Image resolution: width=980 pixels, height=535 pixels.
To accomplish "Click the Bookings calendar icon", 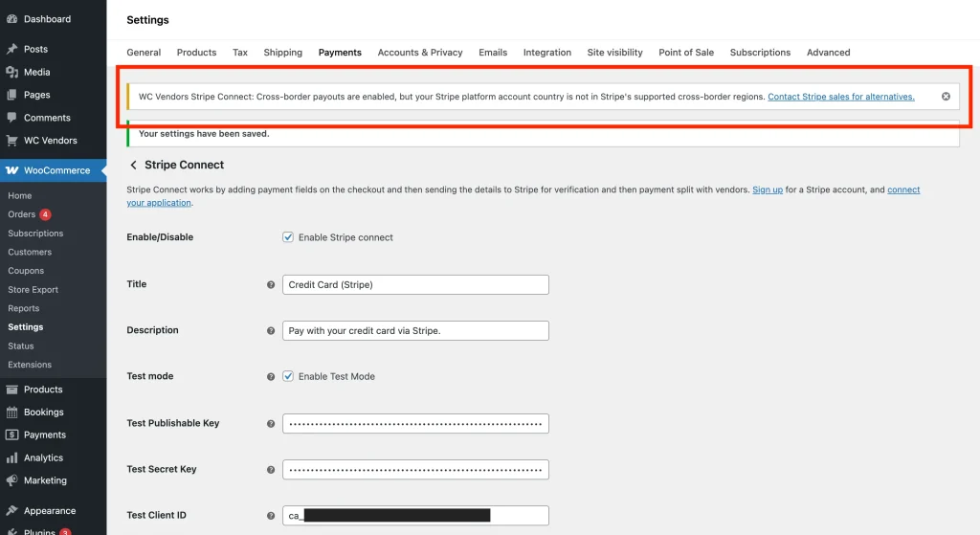I will click(11, 412).
